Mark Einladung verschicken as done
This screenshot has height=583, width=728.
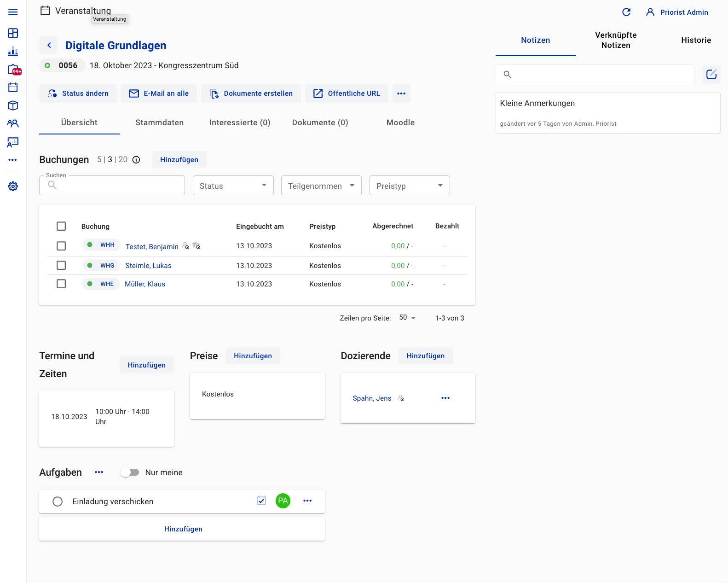click(x=58, y=501)
